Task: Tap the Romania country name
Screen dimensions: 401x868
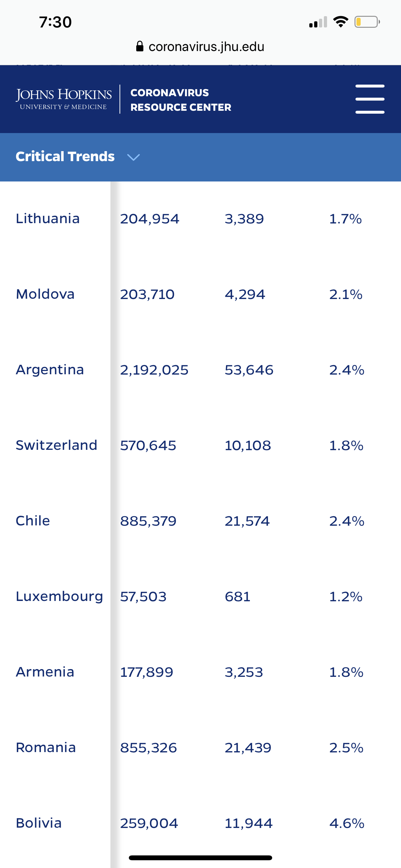Action: 46,747
